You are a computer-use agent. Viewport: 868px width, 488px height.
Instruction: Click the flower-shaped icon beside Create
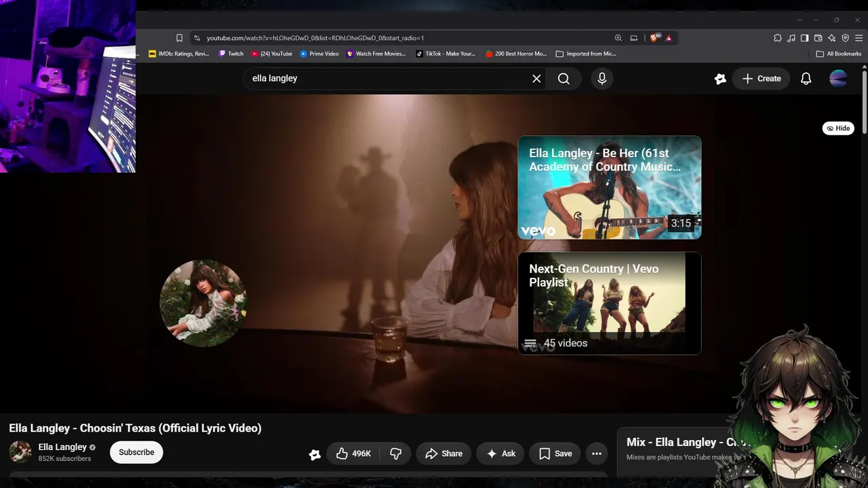pos(720,79)
